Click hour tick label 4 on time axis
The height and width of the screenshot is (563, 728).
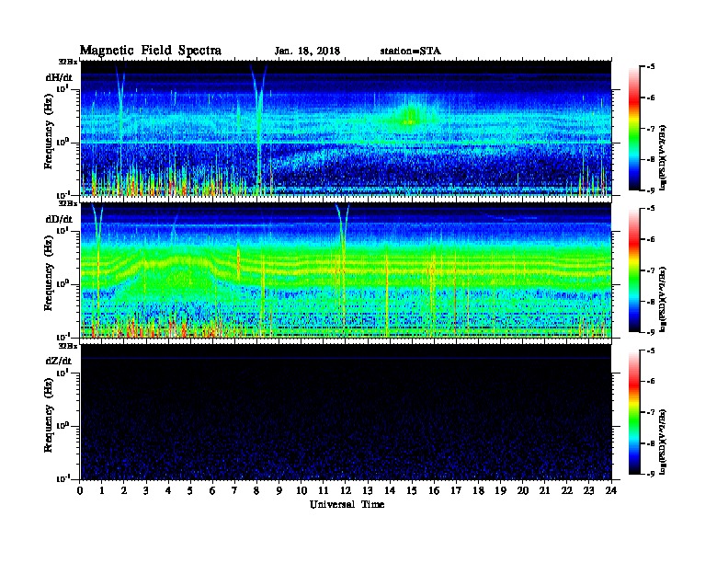[168, 491]
